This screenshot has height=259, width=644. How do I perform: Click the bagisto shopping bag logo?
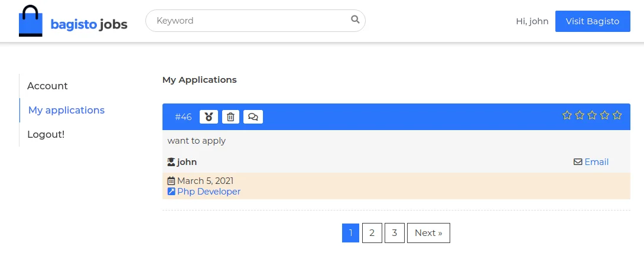pyautogui.click(x=30, y=21)
